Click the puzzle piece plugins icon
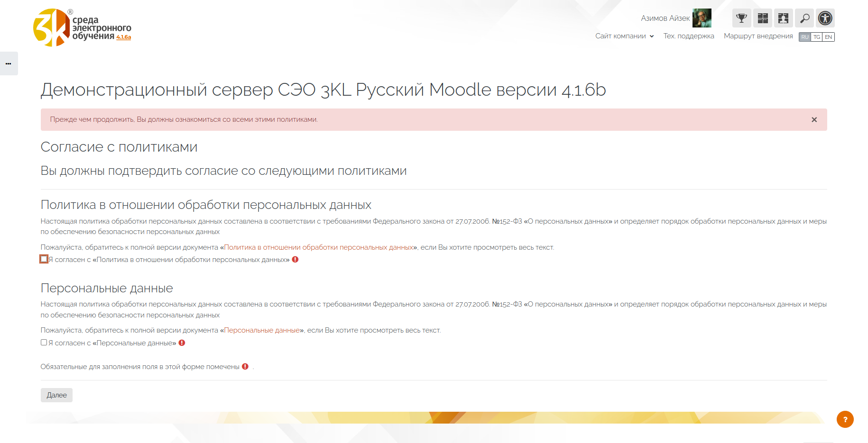Screen dimensions: 868x443 784,18
